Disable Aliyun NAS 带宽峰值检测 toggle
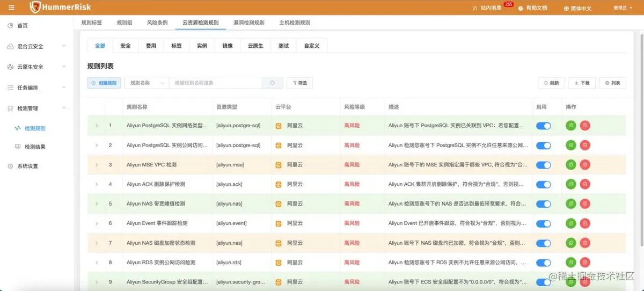The image size is (644, 291). tap(544, 204)
